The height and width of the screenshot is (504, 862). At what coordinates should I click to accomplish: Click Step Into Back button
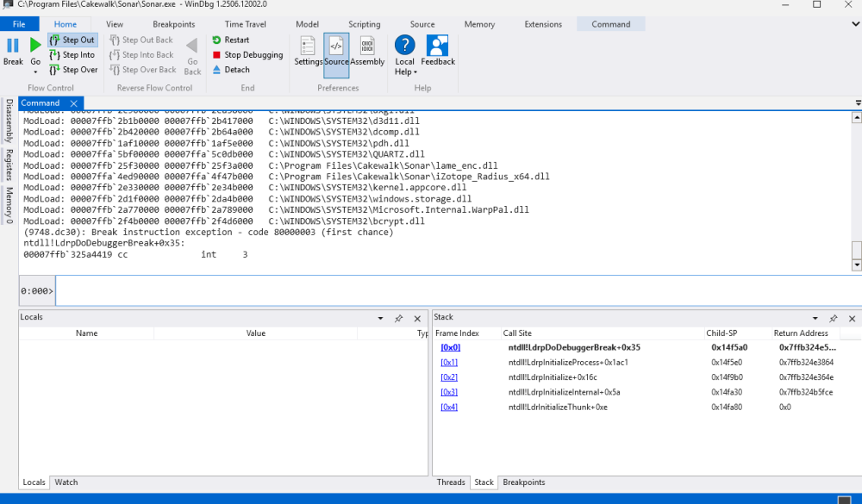coord(142,54)
